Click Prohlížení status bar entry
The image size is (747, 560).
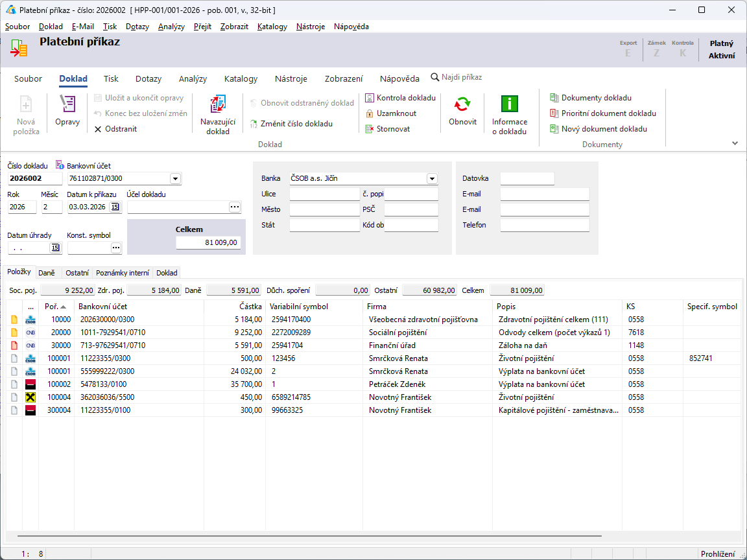[718, 554]
